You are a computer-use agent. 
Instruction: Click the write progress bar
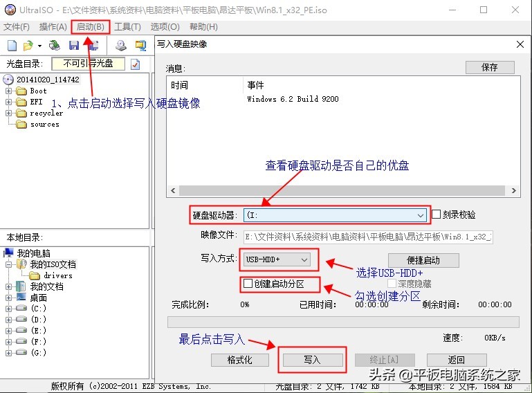pyautogui.click(x=343, y=322)
